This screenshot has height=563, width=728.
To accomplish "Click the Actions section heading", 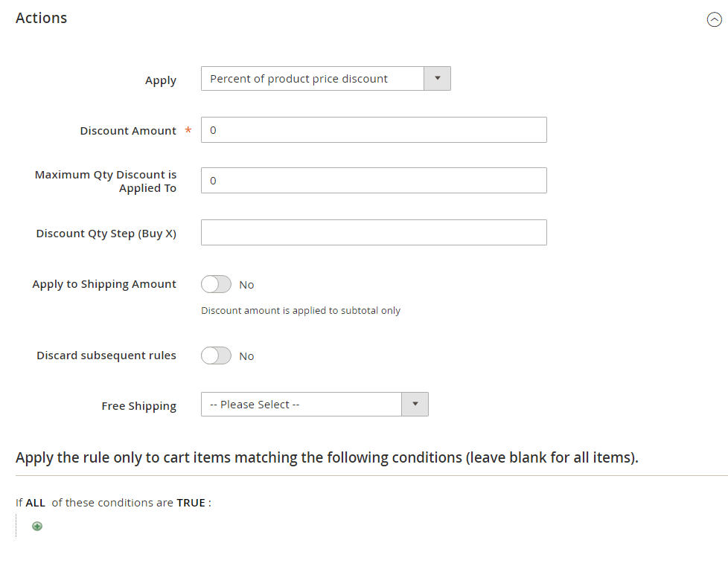I will coord(42,18).
